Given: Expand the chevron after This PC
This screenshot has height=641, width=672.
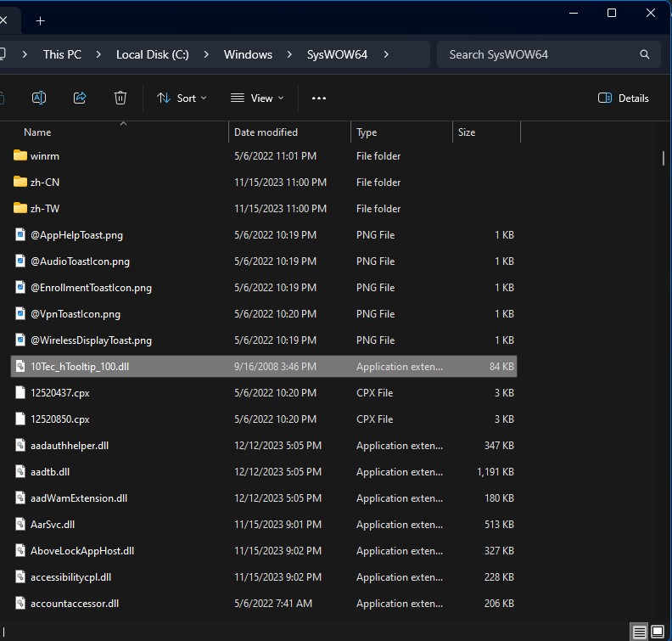Looking at the screenshot, I should [98, 54].
